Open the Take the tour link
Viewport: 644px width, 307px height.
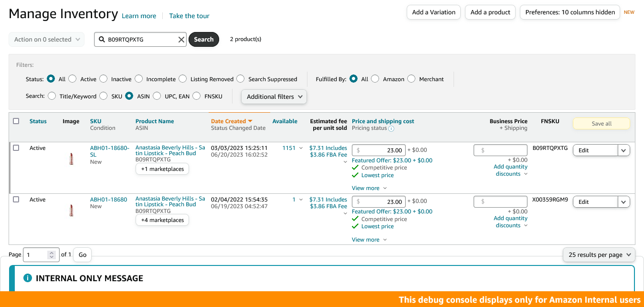point(189,16)
